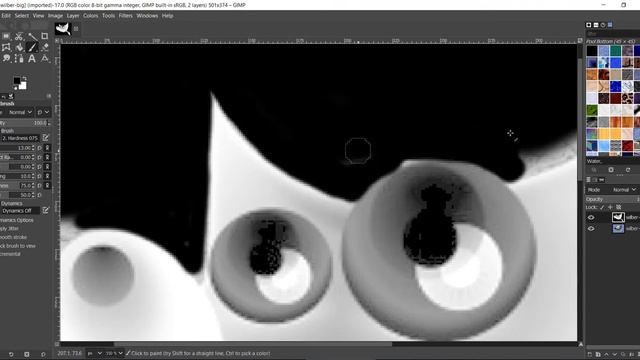The image size is (640, 360).
Task: Click the white background color swatch
Action: pos(23,85)
